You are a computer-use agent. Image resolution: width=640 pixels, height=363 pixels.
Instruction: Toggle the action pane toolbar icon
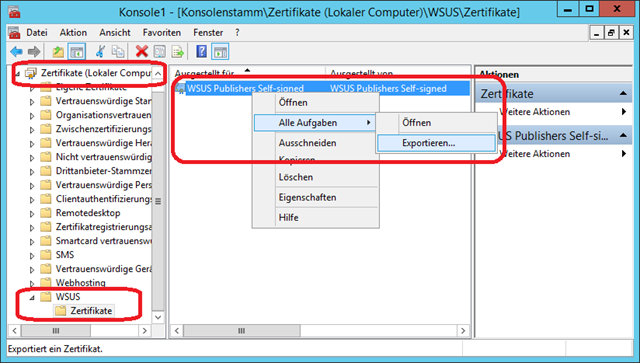pos(220,52)
